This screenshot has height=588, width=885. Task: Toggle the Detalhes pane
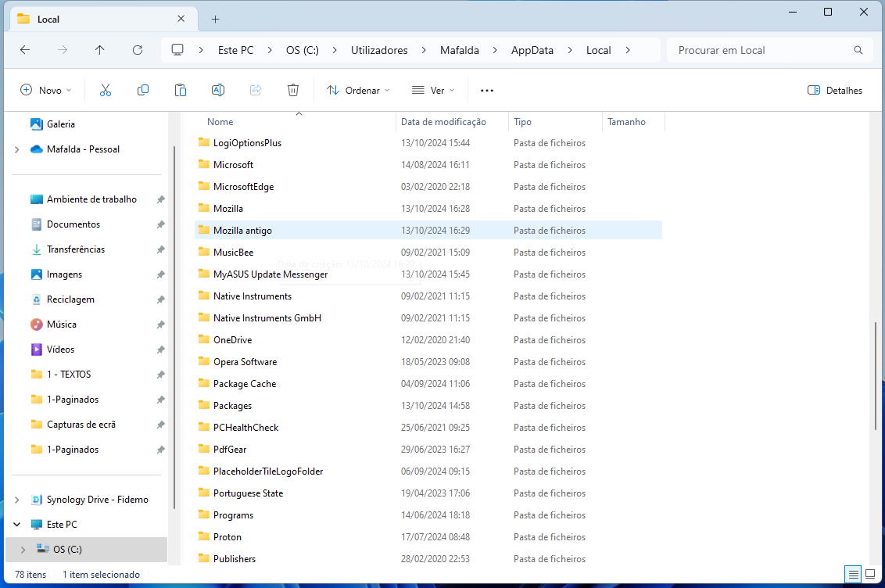(x=835, y=90)
